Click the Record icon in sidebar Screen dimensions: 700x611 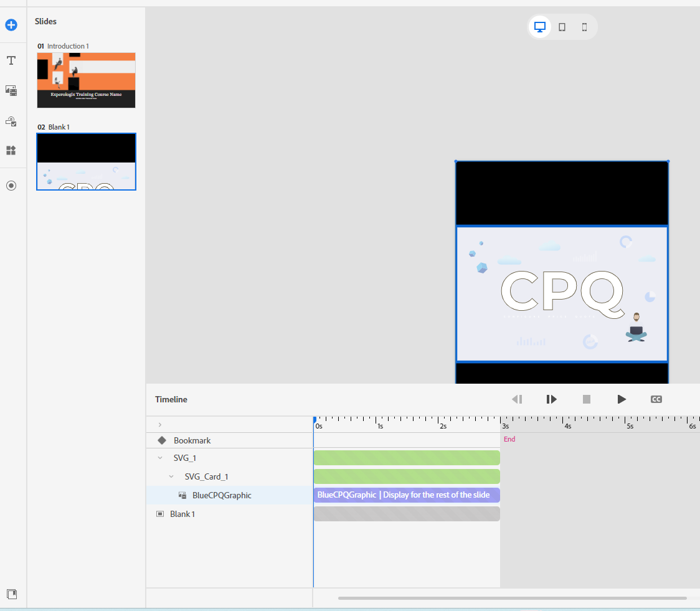11,186
